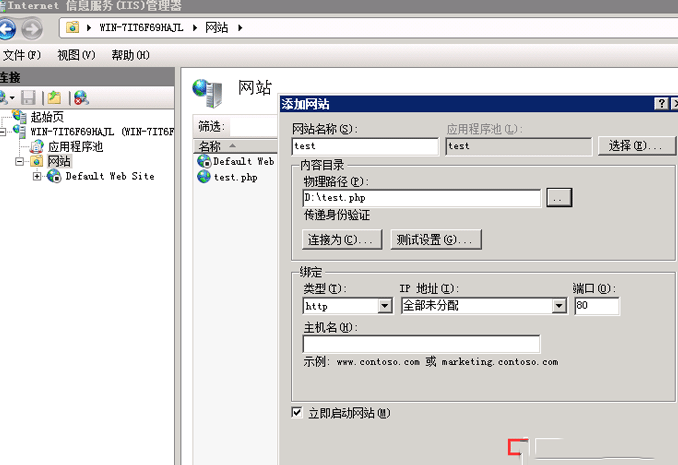Click the 测试设置(G)... button

[436, 239]
